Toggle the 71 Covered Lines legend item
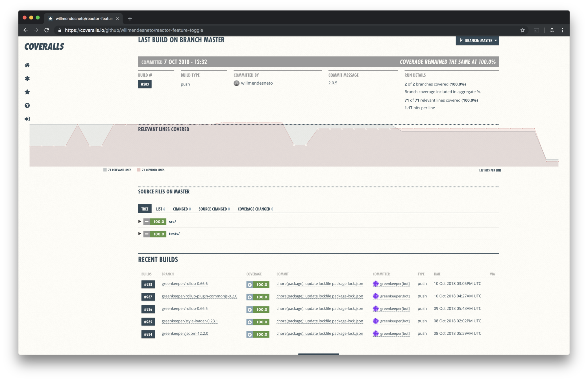The image size is (588, 381). click(151, 170)
